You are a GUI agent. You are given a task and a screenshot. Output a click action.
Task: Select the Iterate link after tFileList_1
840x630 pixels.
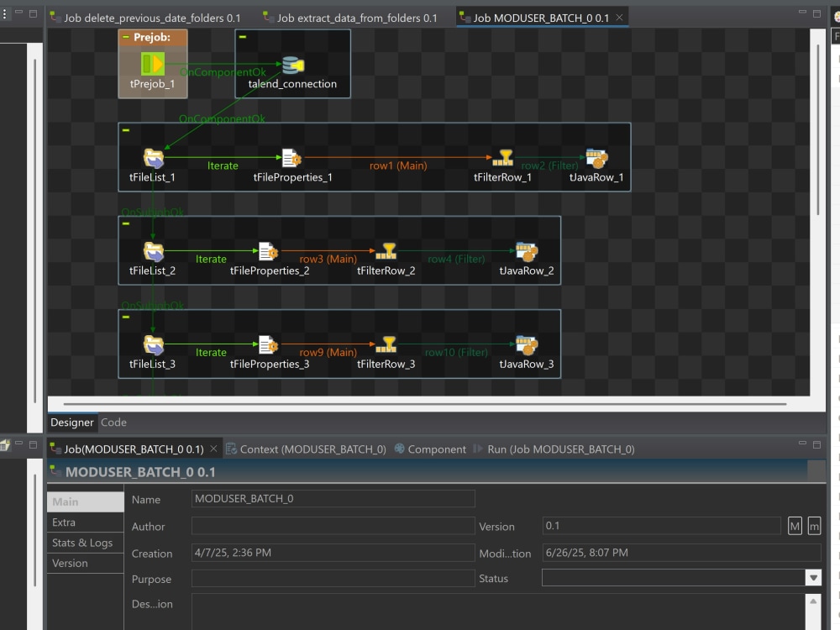[x=223, y=165]
